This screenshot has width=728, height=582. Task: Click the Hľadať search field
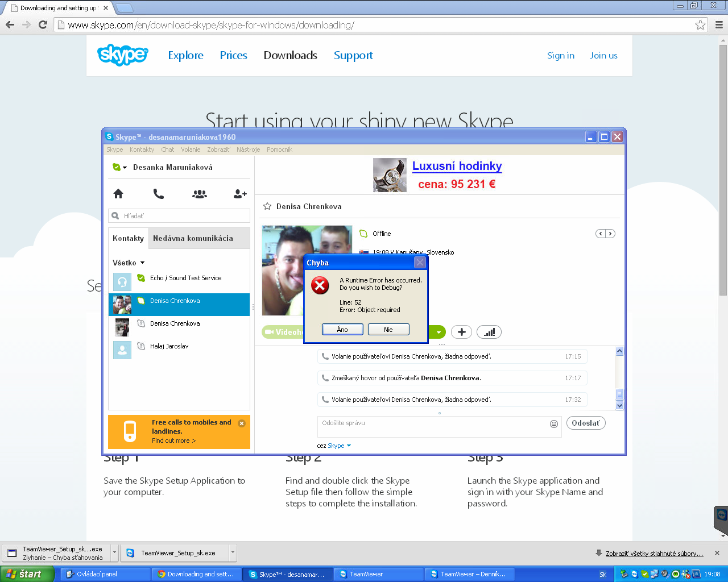pyautogui.click(x=179, y=216)
